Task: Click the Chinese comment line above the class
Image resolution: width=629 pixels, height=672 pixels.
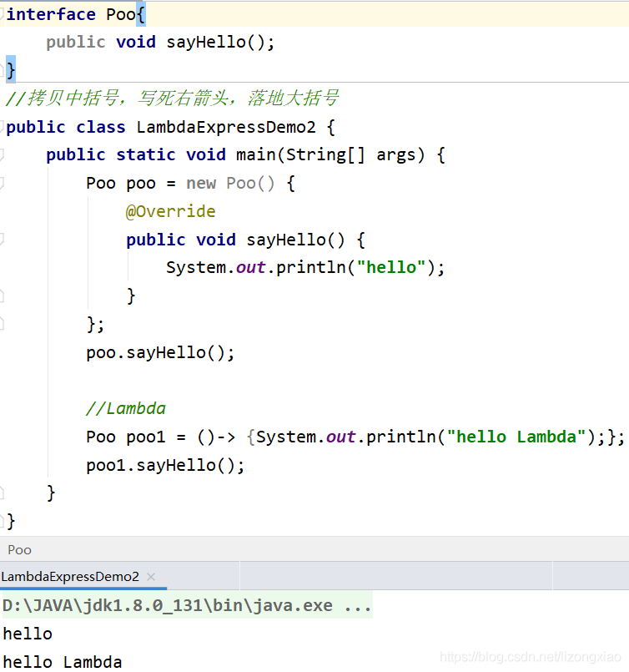Action: 172,99
